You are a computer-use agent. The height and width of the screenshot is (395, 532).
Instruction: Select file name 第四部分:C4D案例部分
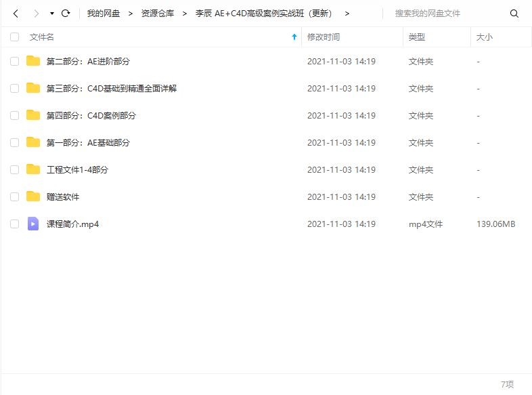click(91, 116)
